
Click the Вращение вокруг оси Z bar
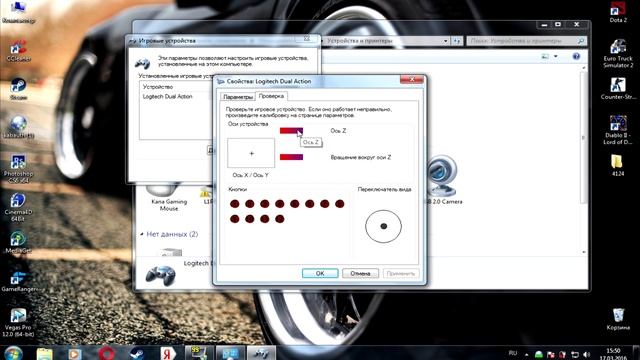[x=291, y=157]
